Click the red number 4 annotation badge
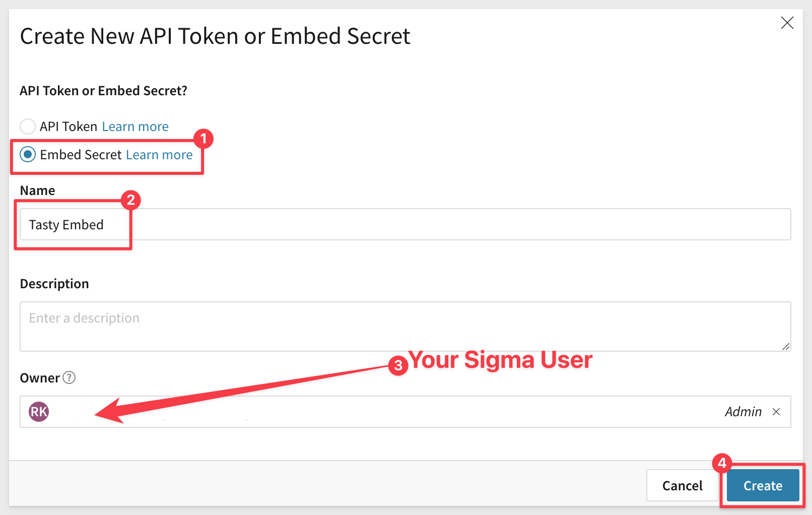The image size is (812, 515). pos(722,463)
